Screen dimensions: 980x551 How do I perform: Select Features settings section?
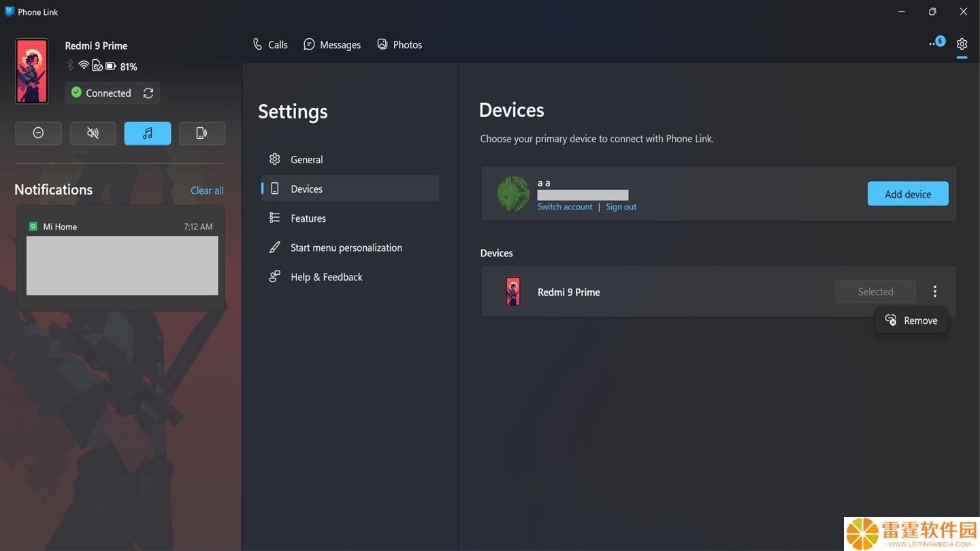[x=350, y=218]
